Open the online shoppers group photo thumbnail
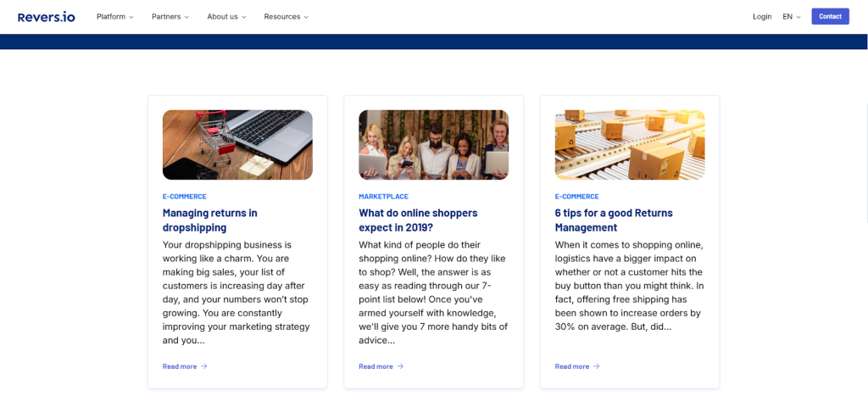The image size is (868, 402). click(x=433, y=144)
